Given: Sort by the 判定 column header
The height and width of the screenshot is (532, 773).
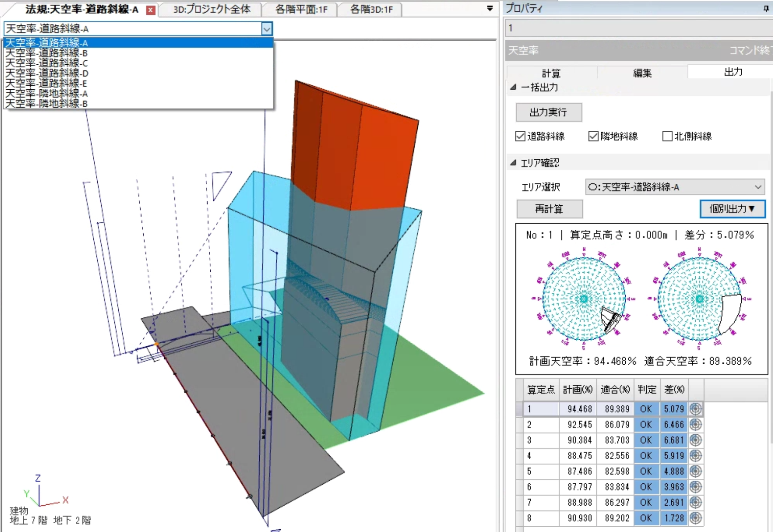Looking at the screenshot, I should pyautogui.click(x=647, y=390).
